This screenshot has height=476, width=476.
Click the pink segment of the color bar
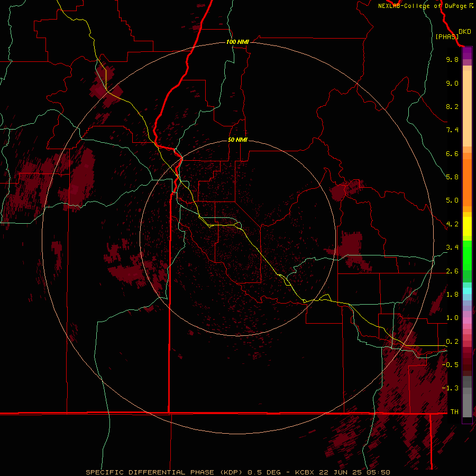[467, 321]
